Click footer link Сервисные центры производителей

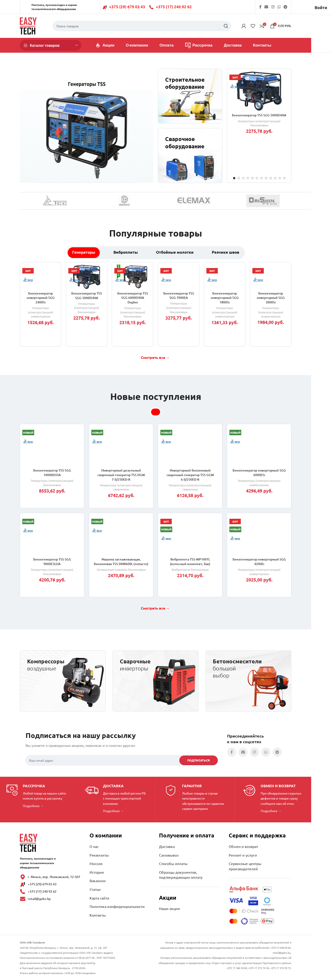[x=245, y=866]
